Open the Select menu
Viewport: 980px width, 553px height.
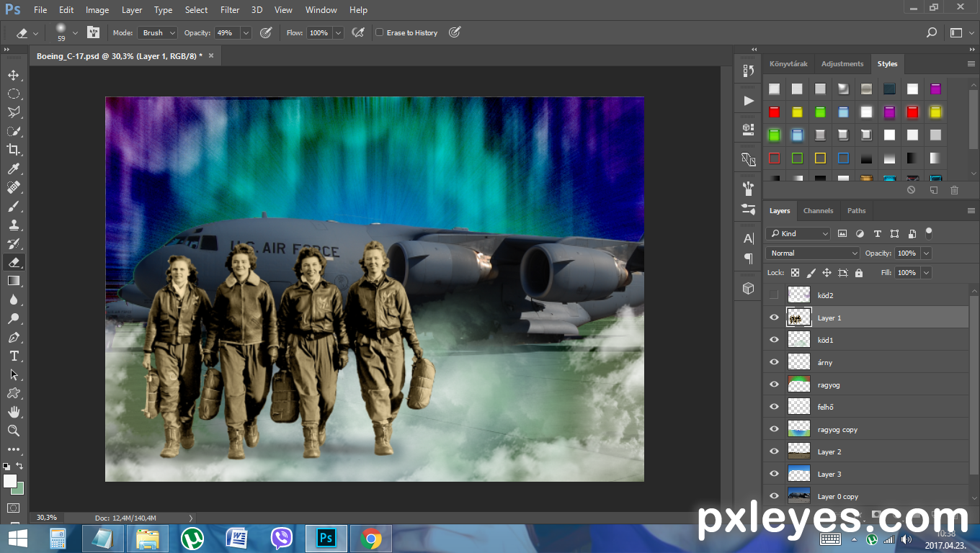(x=196, y=10)
